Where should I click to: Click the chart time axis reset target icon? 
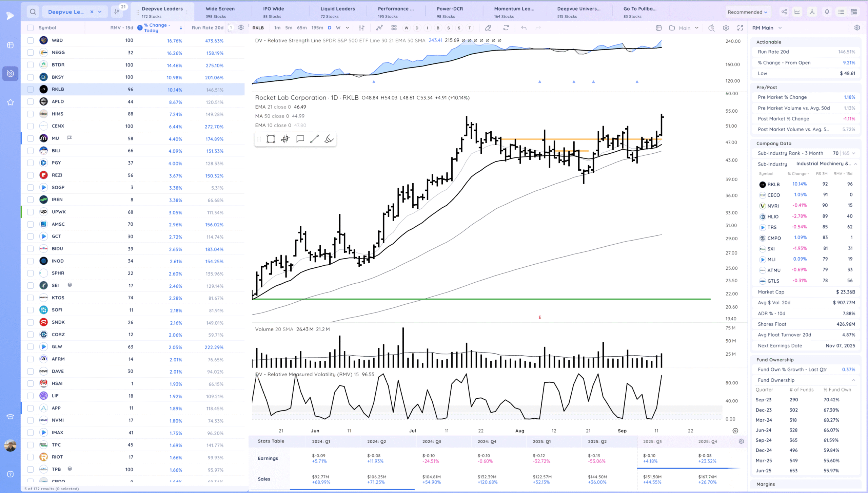coord(735,431)
